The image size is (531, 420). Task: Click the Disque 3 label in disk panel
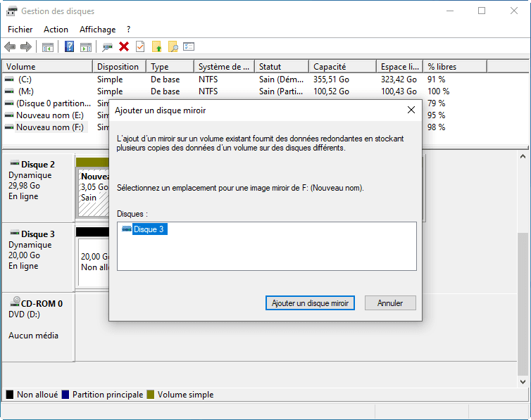38,234
